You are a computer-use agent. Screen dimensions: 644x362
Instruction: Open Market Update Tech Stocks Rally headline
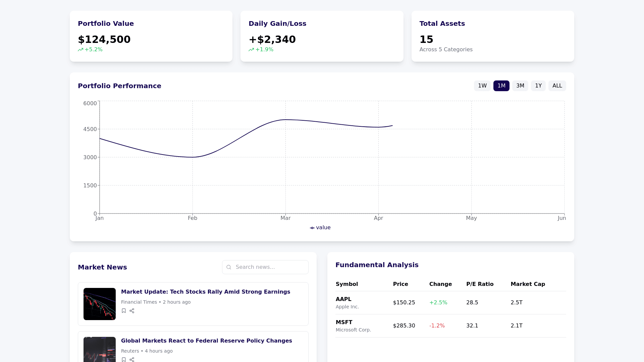point(205,292)
